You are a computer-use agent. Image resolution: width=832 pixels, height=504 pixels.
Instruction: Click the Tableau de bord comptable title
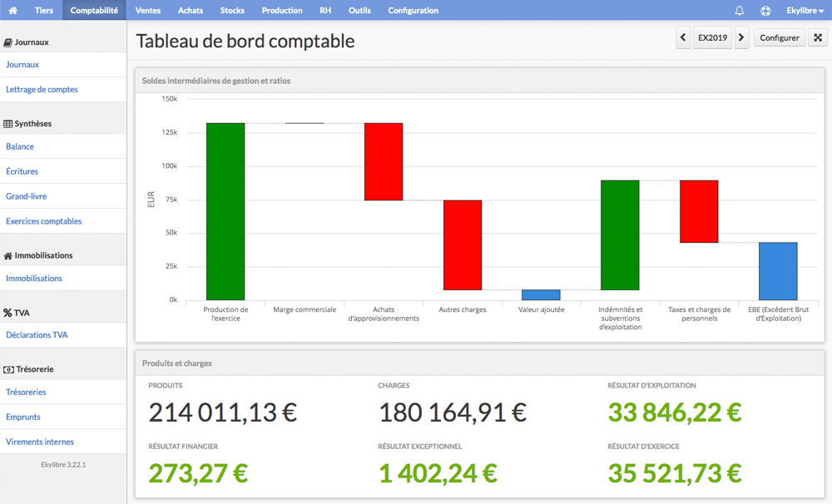coord(245,41)
